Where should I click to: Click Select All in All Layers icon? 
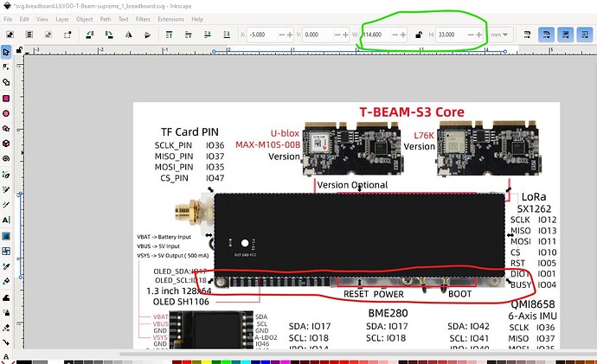(x=29, y=35)
